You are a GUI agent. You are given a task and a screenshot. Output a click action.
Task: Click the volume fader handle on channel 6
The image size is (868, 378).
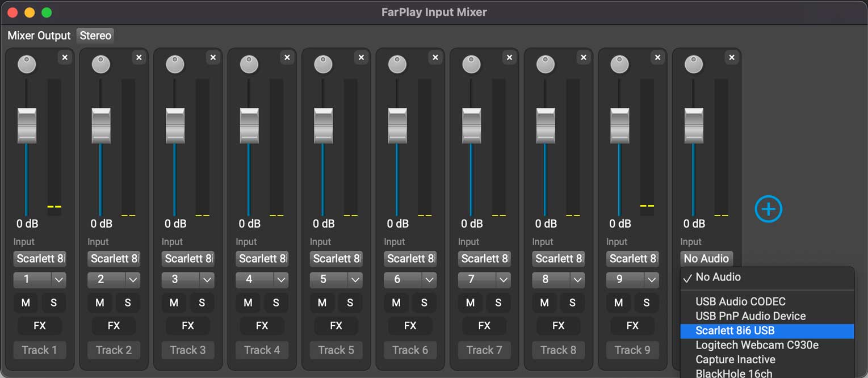397,125
